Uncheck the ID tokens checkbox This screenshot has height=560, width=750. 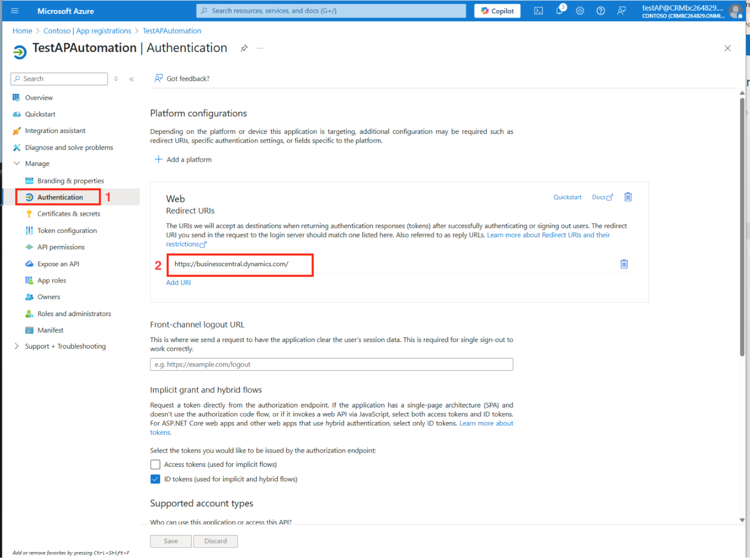tap(155, 479)
